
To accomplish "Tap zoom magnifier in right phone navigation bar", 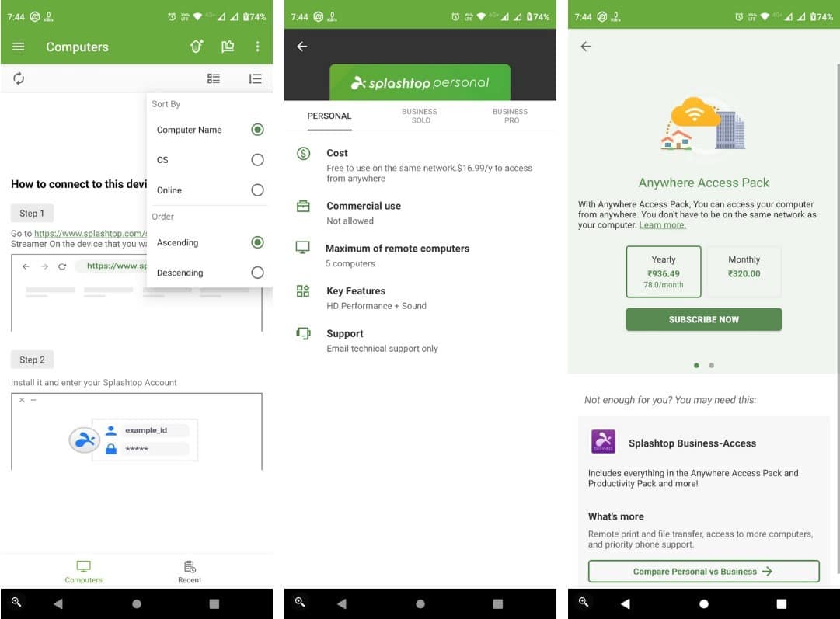I will click(584, 603).
